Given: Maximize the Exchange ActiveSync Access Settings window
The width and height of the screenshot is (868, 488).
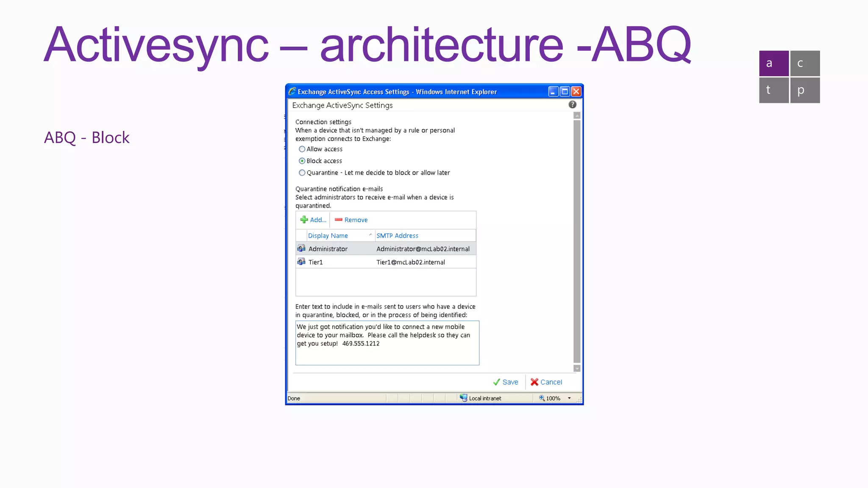Looking at the screenshot, I should 565,91.
